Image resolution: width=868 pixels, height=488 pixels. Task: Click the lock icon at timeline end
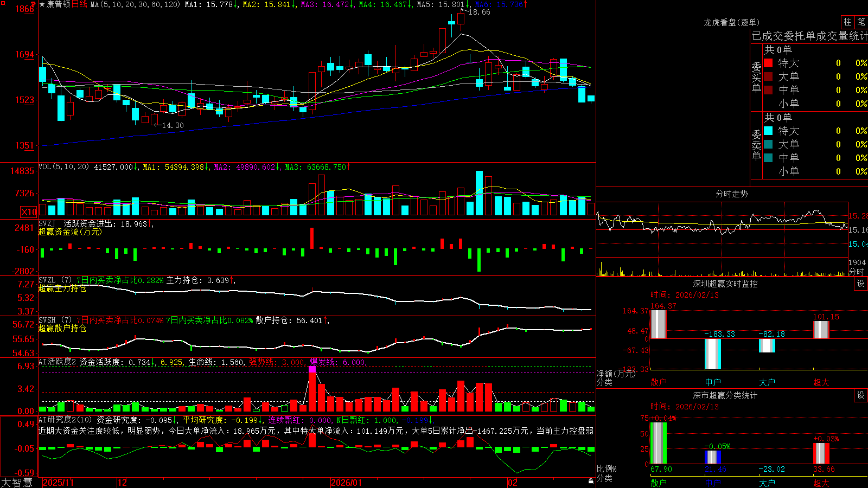coord(591,481)
